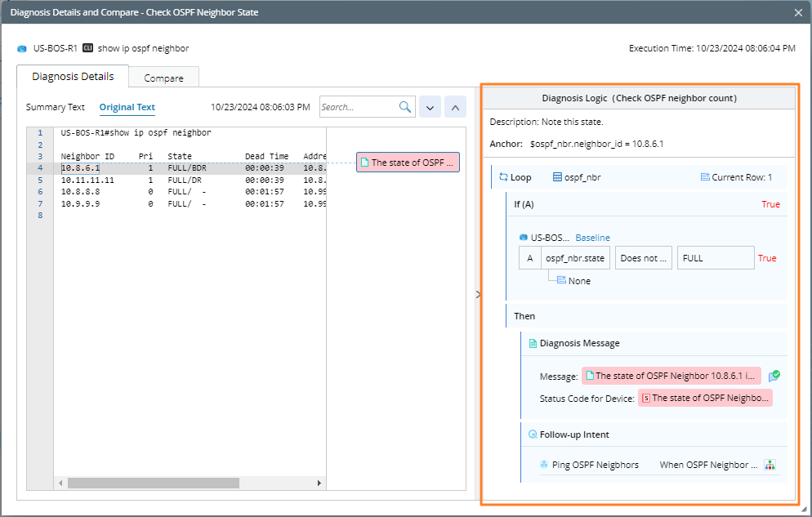
Task: Click the Current Row icon
Action: pyautogui.click(x=705, y=177)
